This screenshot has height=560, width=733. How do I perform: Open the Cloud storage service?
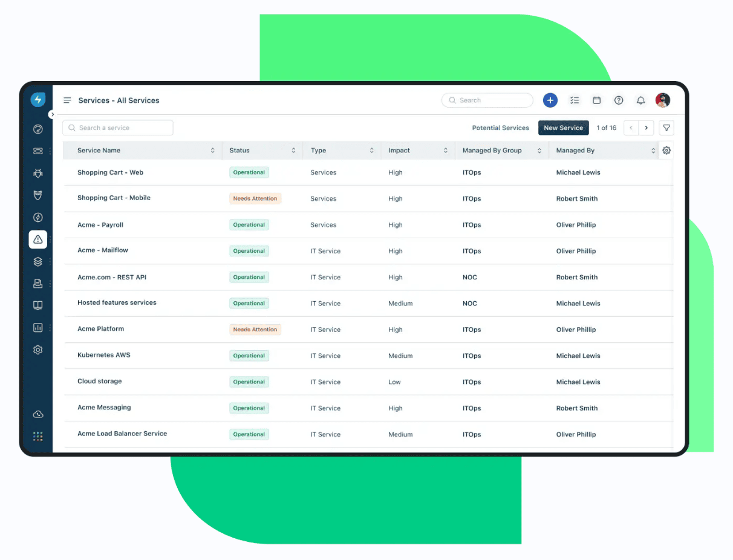tap(99, 382)
